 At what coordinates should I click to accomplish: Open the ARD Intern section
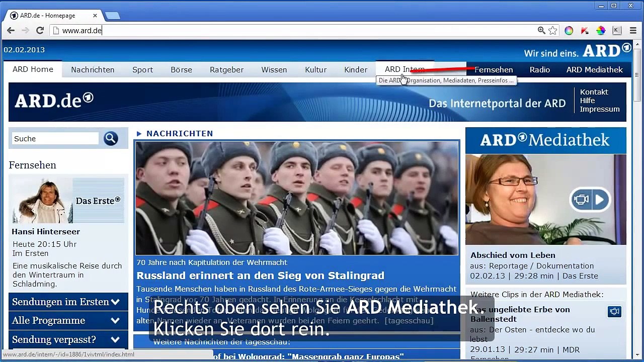click(405, 69)
